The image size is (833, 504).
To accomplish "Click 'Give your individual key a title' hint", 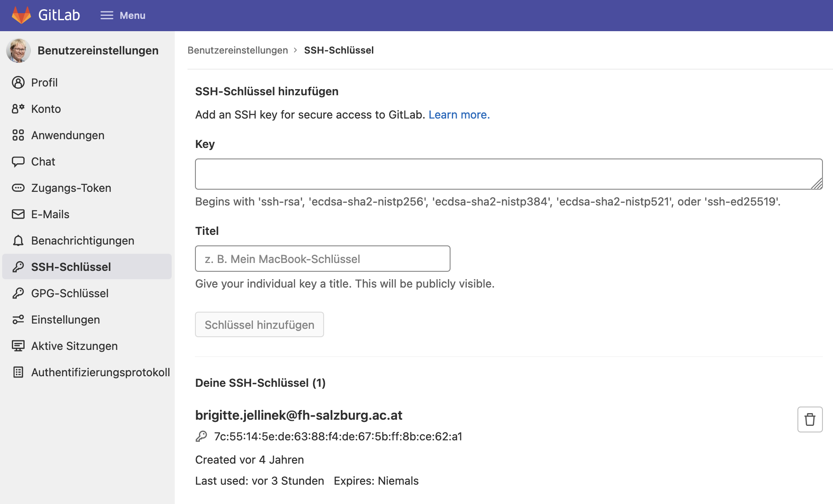I will pyautogui.click(x=345, y=284).
